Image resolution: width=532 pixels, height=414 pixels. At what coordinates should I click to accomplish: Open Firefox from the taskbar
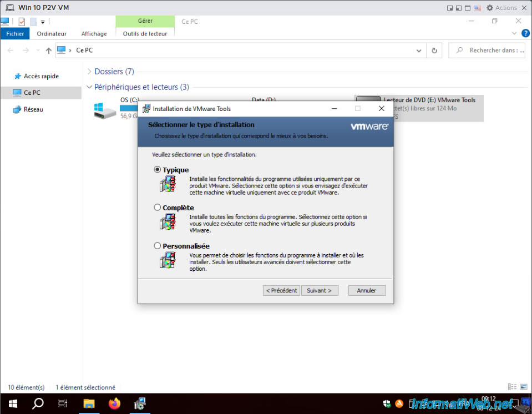tap(114, 403)
